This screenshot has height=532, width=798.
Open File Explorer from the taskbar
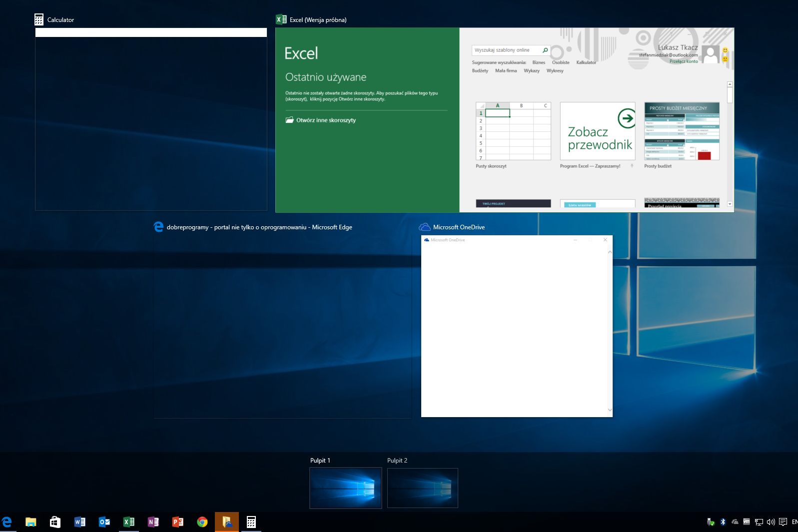pyautogui.click(x=31, y=522)
